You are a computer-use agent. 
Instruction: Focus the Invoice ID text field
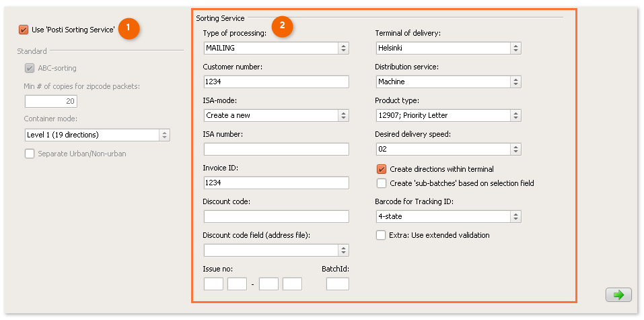(x=276, y=183)
